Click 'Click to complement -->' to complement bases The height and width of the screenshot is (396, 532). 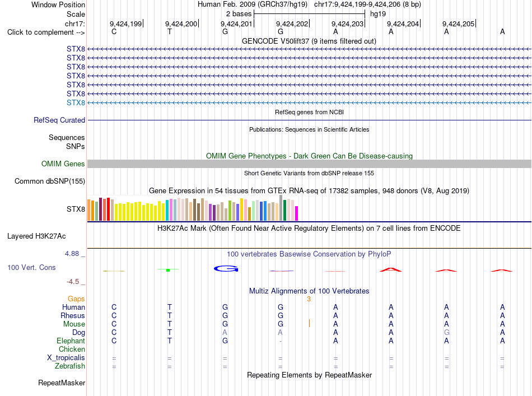46,32
